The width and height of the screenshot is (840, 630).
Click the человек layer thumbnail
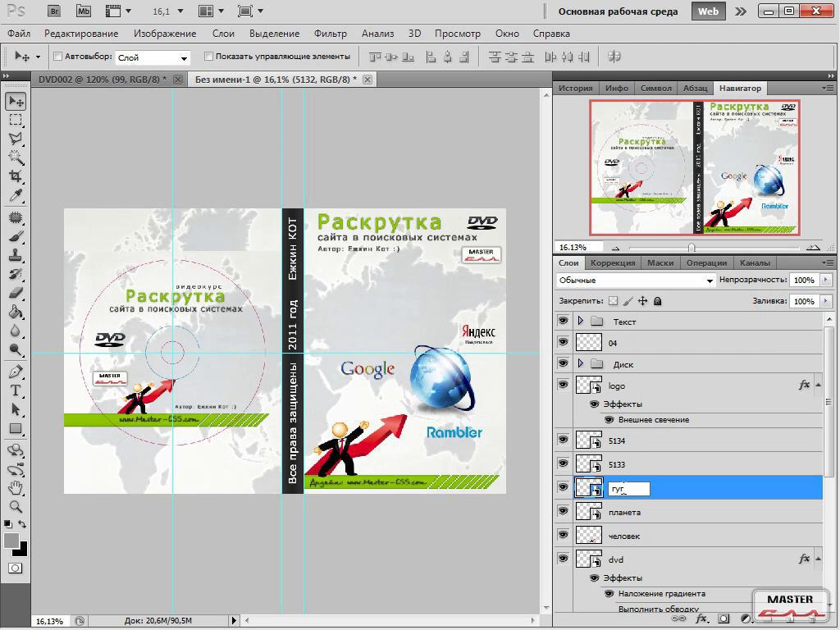click(x=588, y=536)
